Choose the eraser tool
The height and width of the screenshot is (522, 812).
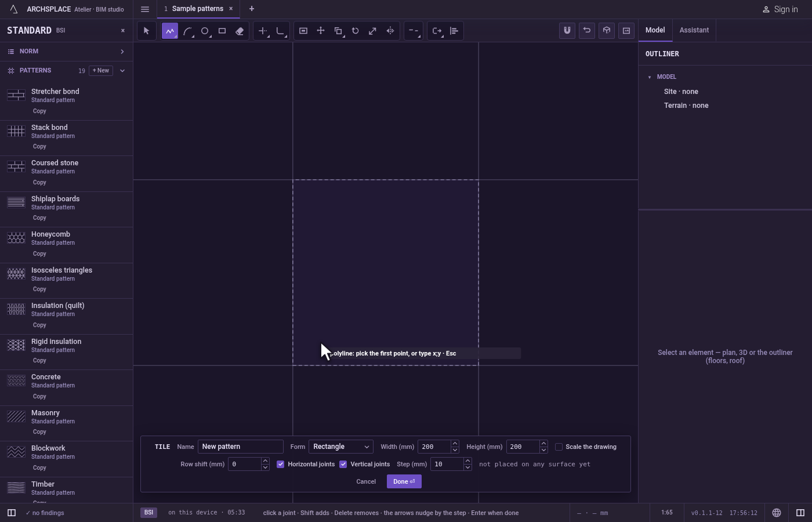click(240, 31)
